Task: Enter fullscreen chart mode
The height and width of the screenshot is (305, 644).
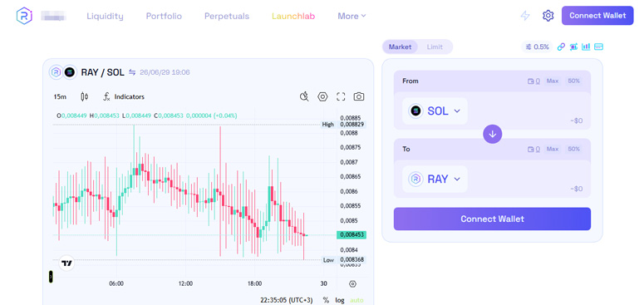Action: tap(341, 97)
